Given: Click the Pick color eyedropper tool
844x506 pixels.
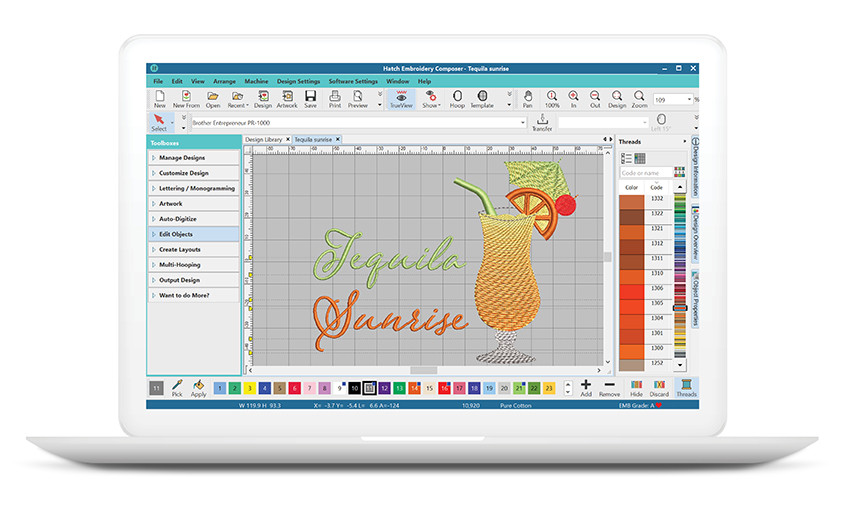Looking at the screenshot, I should coord(177,387).
